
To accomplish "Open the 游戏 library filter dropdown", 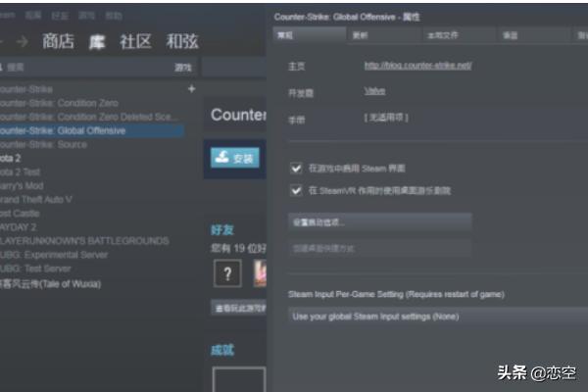I will coord(183,68).
